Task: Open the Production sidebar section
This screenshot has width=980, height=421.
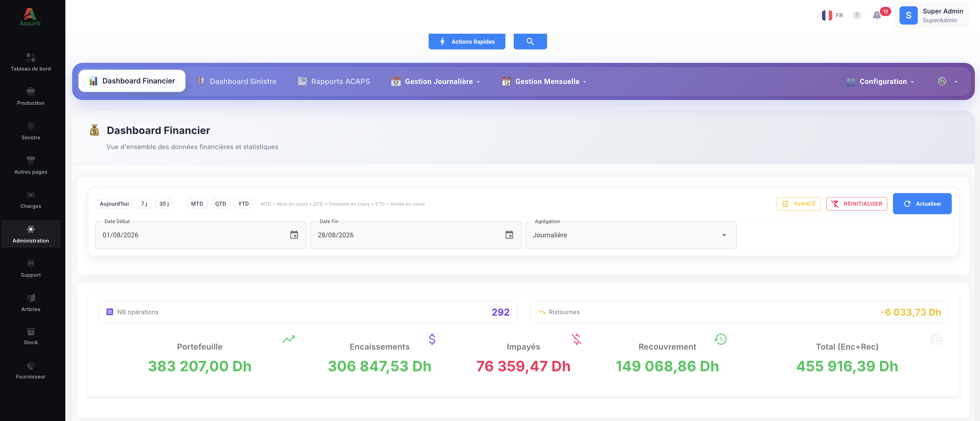Action: (31, 97)
